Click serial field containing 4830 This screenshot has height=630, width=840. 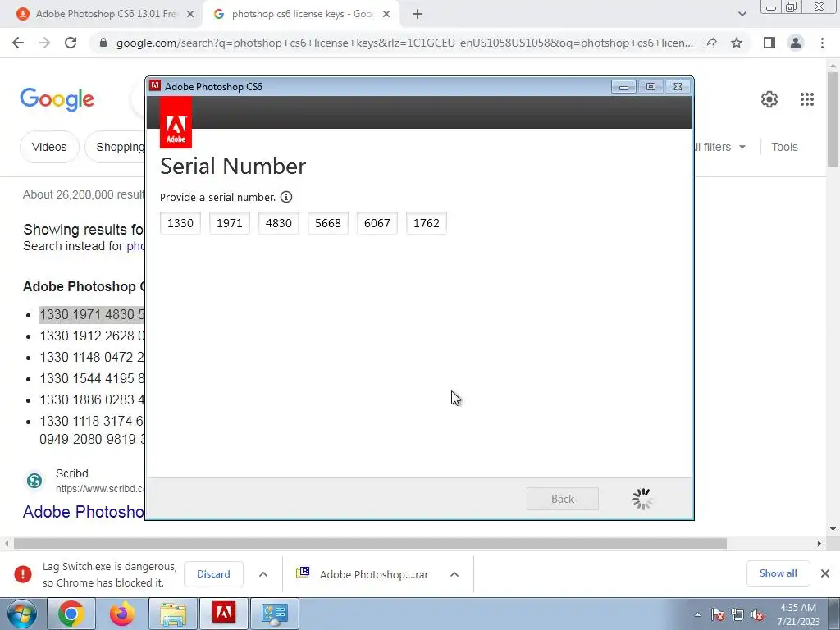point(279,223)
